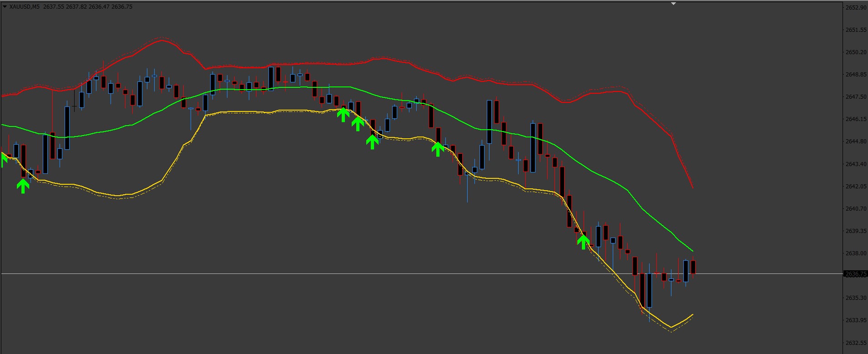Select the XAUUSD,M5 symbol label

coord(25,7)
